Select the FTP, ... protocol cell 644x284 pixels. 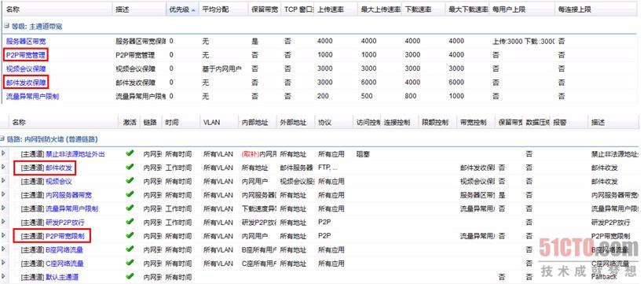(x=327, y=168)
